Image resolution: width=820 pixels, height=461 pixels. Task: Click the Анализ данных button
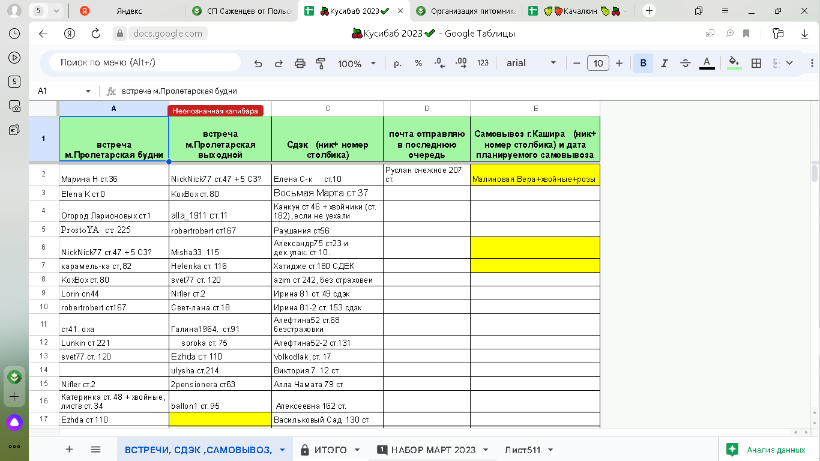(x=766, y=450)
